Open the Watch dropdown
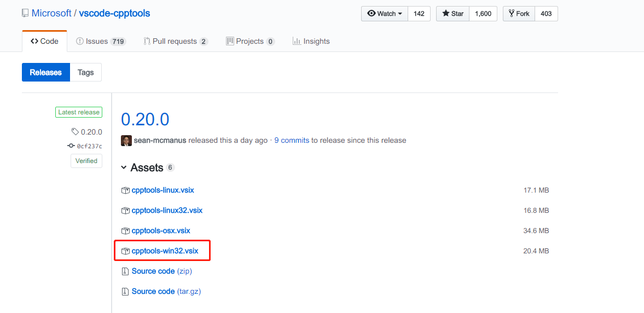This screenshot has width=644, height=313. pyautogui.click(x=385, y=14)
